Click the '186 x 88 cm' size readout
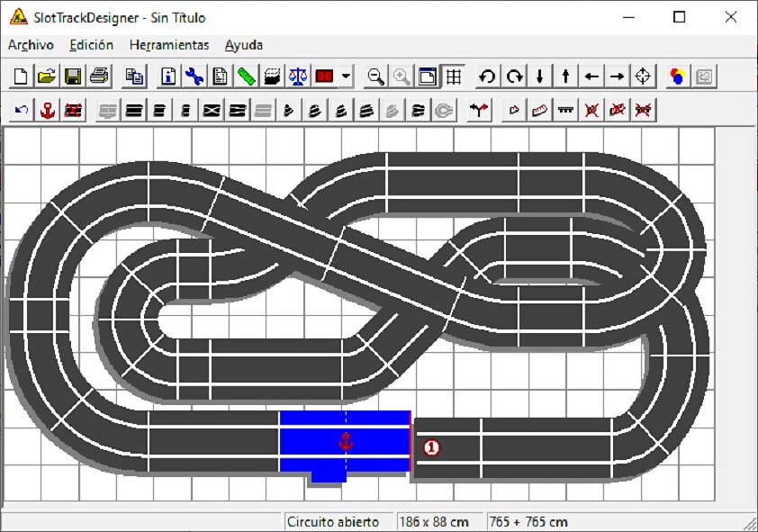 434,522
